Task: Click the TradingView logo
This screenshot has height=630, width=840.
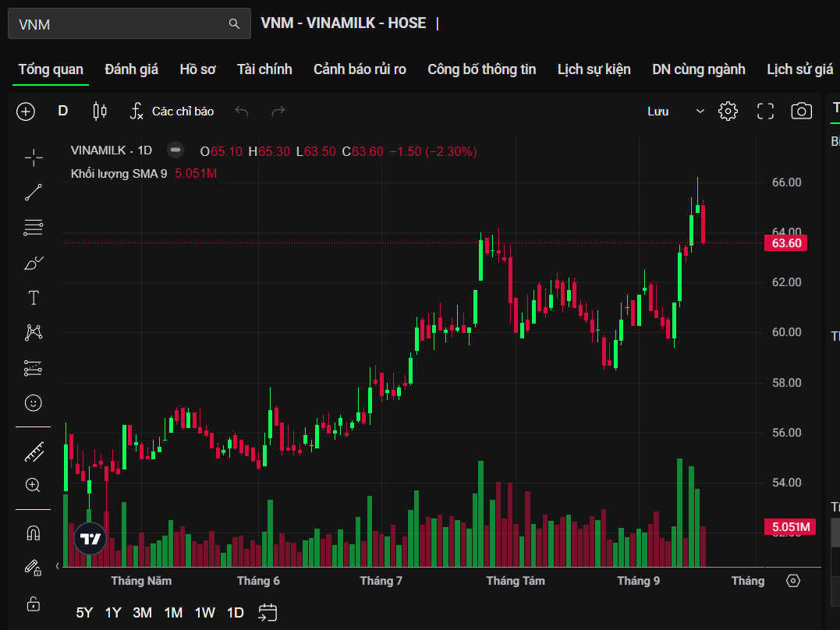Action: click(x=90, y=539)
